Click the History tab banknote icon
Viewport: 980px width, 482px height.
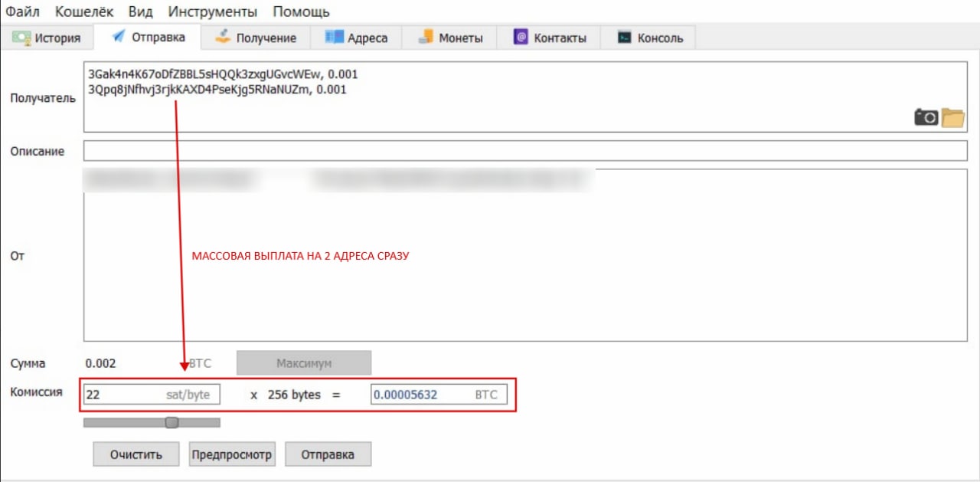pos(21,38)
